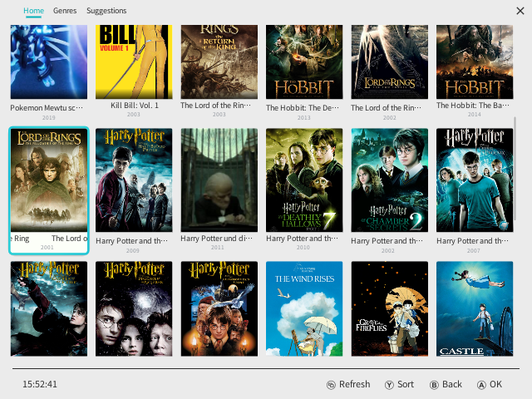Select Harry Potter Order of Phoenix 2007 poster
The image size is (532, 399).
(x=475, y=180)
